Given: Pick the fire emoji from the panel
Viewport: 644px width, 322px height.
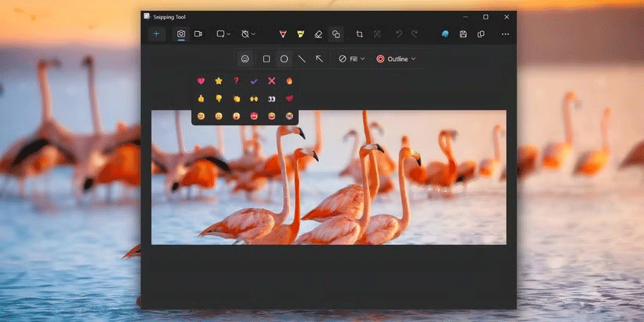Looking at the screenshot, I should [290, 80].
